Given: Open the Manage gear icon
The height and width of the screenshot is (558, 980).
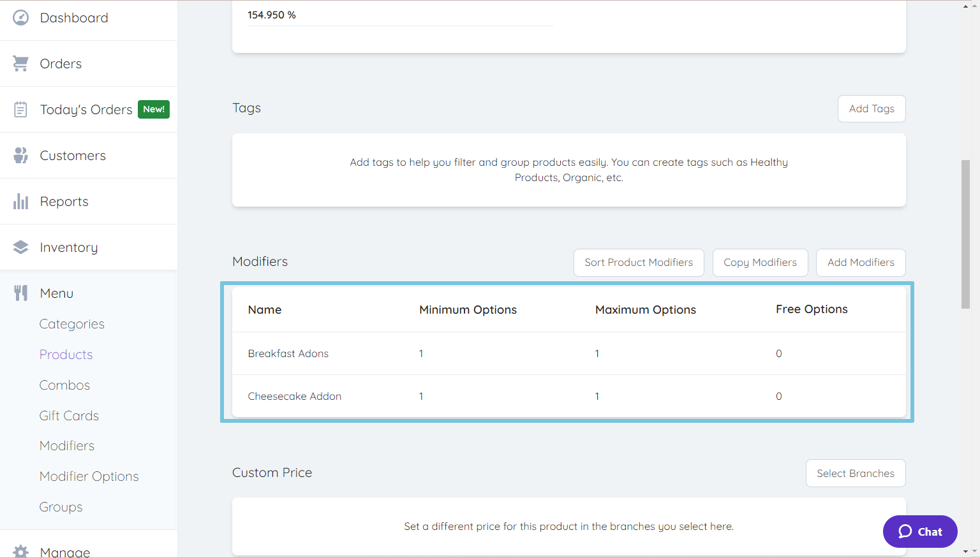Looking at the screenshot, I should point(20,551).
